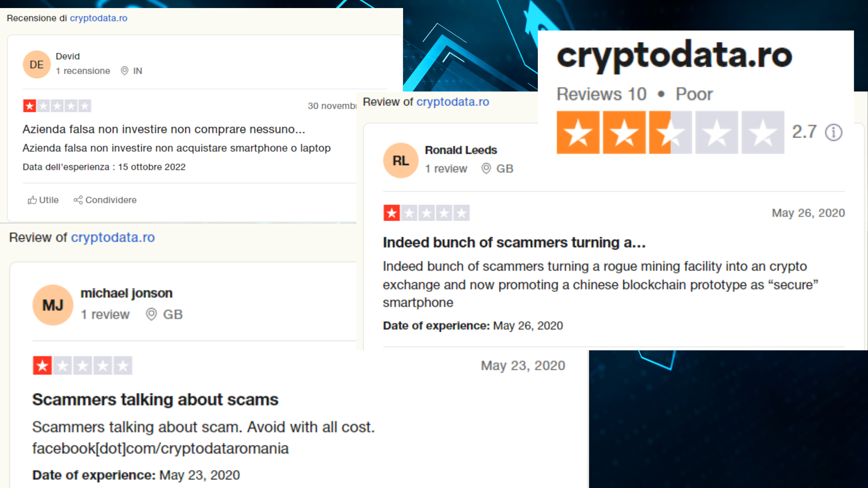
Task: Open the cryptodata.ro link in 'Recensione di' header
Action: 98,18
